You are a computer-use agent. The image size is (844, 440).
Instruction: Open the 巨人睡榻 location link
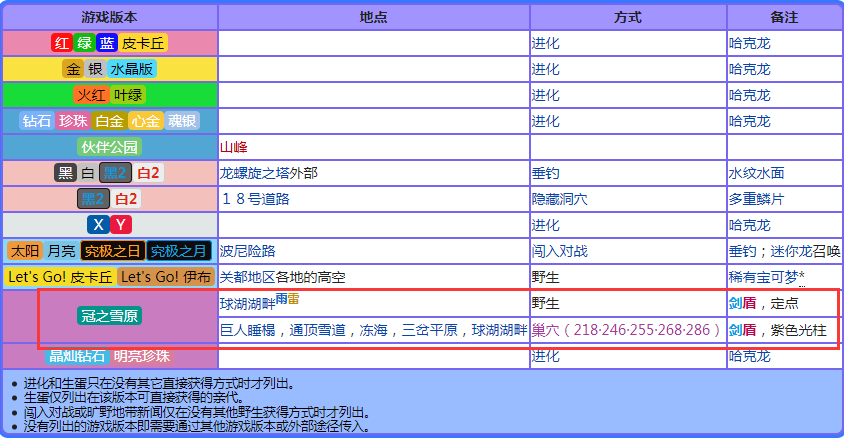[248, 330]
